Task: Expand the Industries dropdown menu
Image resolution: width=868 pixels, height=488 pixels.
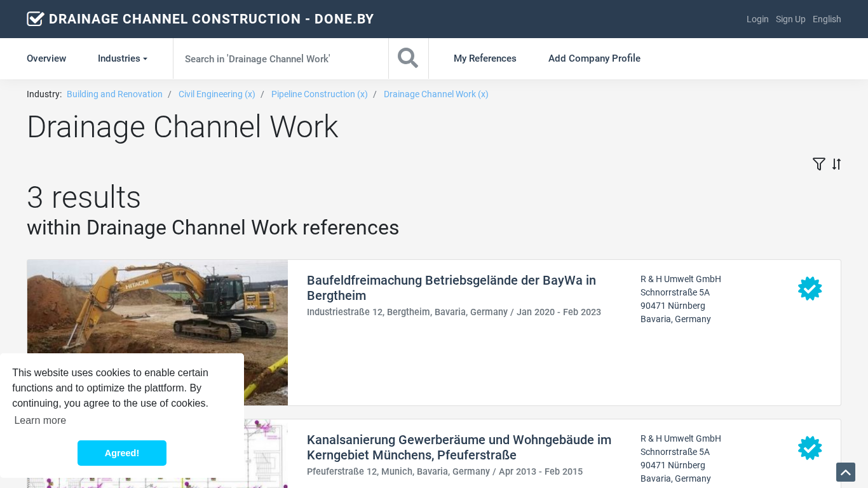Action: [x=122, y=58]
